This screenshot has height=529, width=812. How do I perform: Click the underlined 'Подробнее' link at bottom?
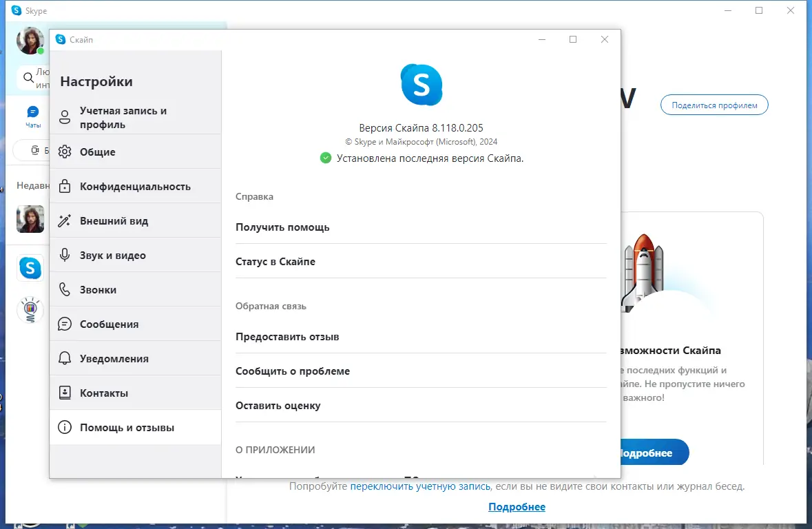[x=517, y=507]
